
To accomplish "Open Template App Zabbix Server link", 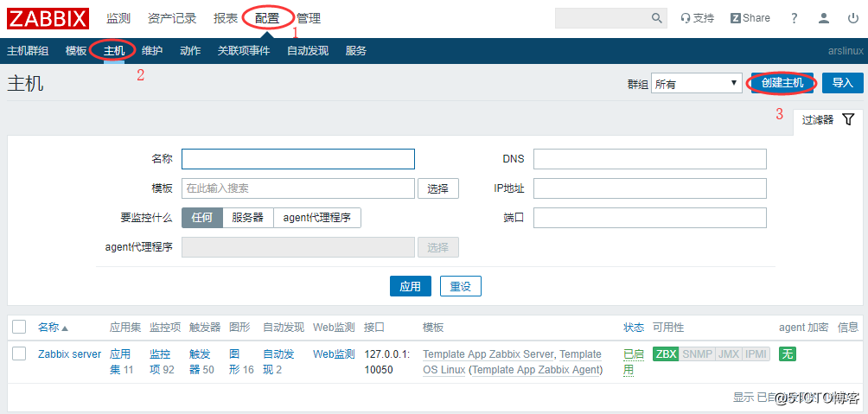I will (488, 354).
